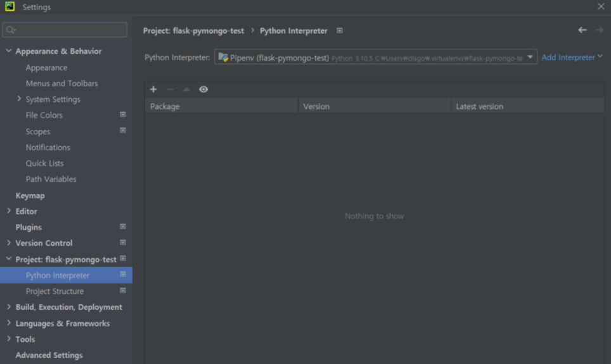Select Appearance settings page
This screenshot has width=611, height=364.
point(46,67)
